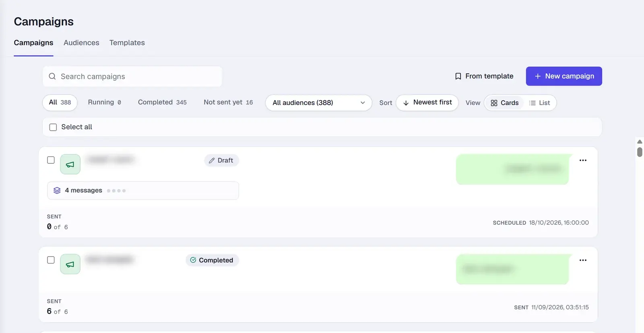This screenshot has height=333, width=644.
Task: Click the Draft status badge
Action: 221,160
